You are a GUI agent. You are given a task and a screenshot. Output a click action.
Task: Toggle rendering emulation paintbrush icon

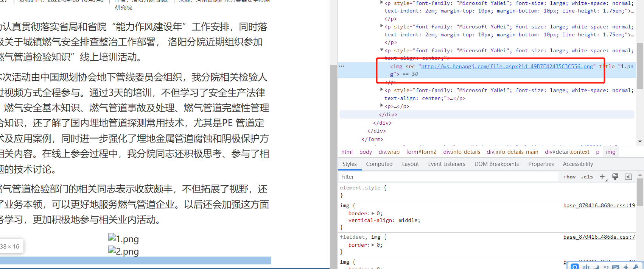pos(615,177)
